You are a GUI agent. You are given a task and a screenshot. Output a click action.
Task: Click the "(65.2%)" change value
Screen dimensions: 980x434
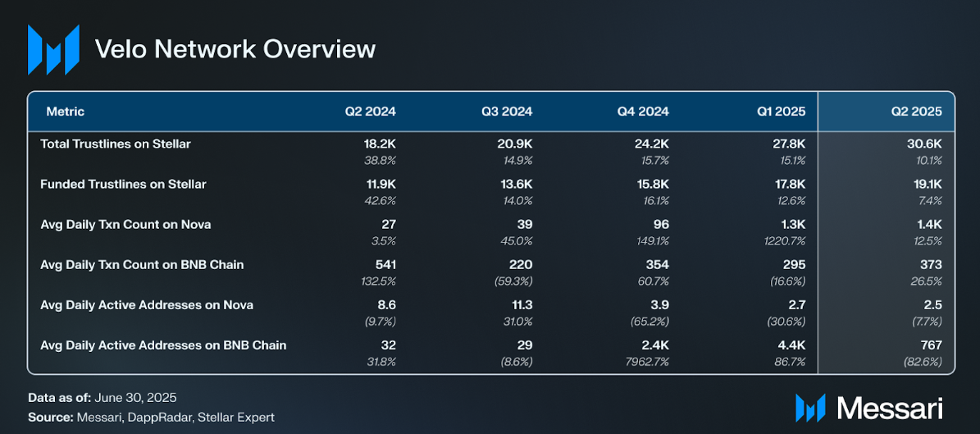pyautogui.click(x=650, y=322)
